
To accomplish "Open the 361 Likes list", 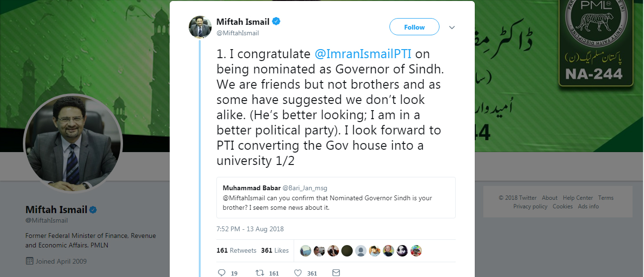I will (275, 251).
